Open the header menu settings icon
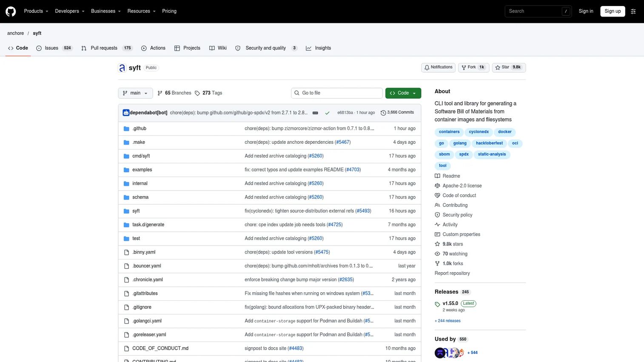The image size is (644, 362). (x=633, y=11)
